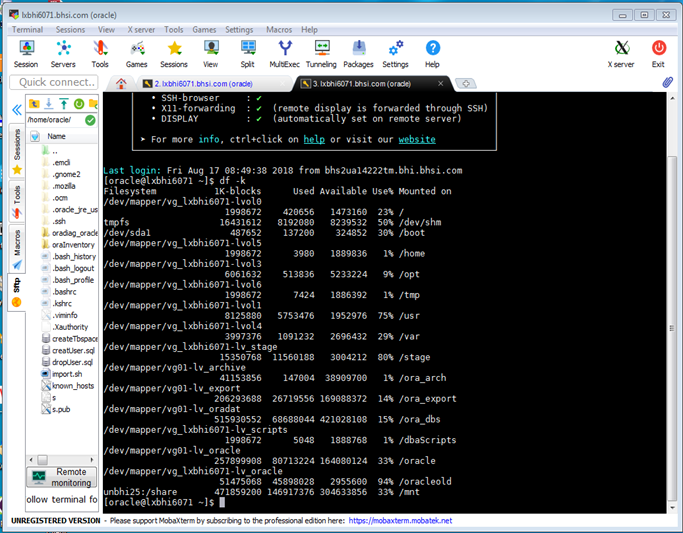This screenshot has height=533, width=683.
Task: Open the Macros menu
Action: [x=277, y=30]
